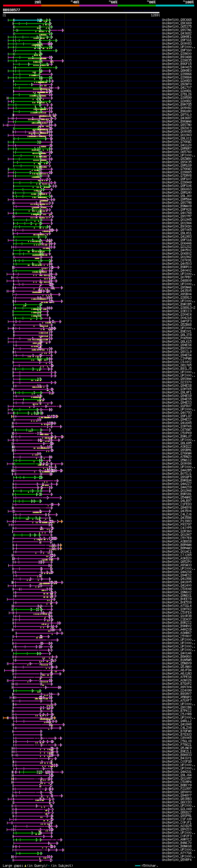Click the cyan ~100% identity legend bar
This screenshot has height=868, width=197.
coord(175,6)
